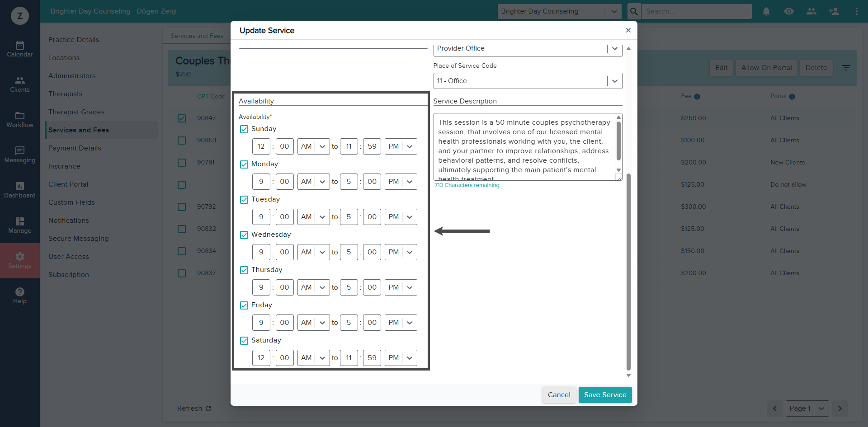Delete the selected service
This screenshot has height=427, width=868.
pyautogui.click(x=816, y=68)
